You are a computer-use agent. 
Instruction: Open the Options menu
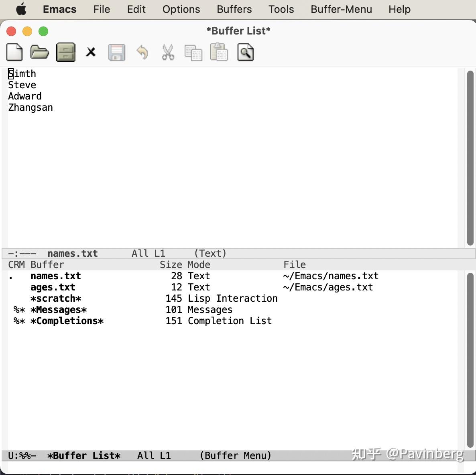[181, 9]
